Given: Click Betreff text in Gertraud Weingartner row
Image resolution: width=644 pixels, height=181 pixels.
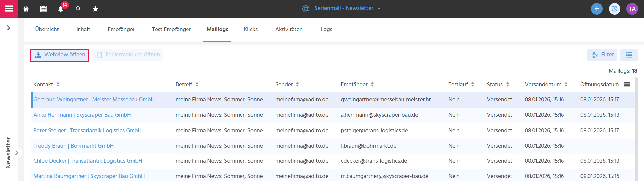Looking at the screenshot, I should coord(219,99).
